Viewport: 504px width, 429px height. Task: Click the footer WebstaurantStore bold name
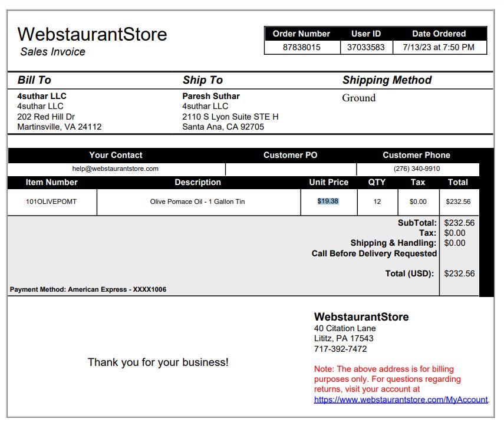(x=361, y=317)
